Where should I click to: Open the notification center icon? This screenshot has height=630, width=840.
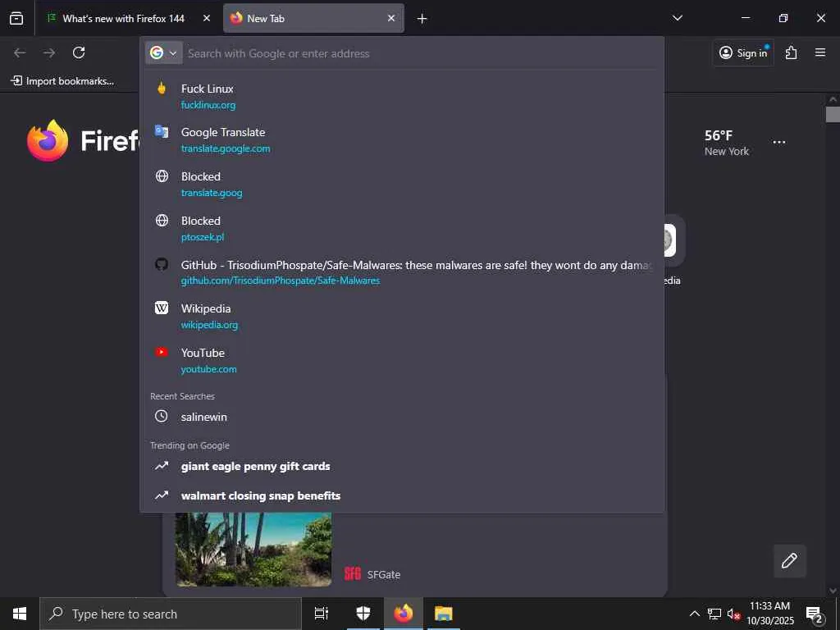pos(815,614)
